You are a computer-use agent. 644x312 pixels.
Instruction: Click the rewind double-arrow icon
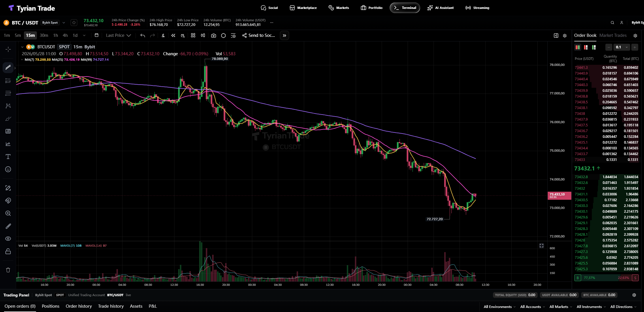173,35
